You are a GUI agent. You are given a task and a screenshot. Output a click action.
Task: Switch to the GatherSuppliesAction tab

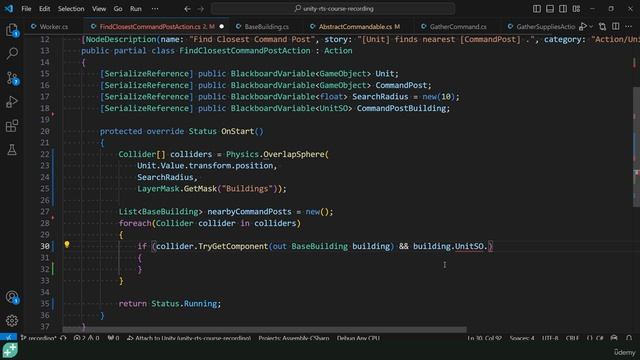[541, 27]
